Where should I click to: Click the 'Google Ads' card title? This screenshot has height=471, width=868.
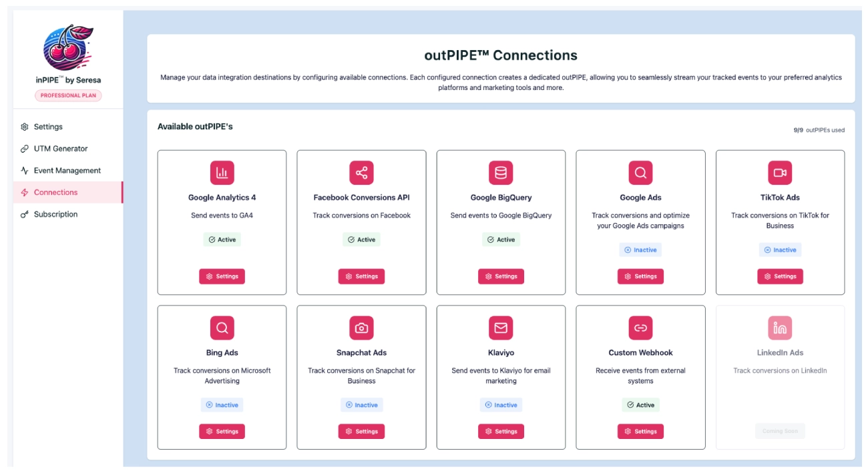pyautogui.click(x=640, y=197)
